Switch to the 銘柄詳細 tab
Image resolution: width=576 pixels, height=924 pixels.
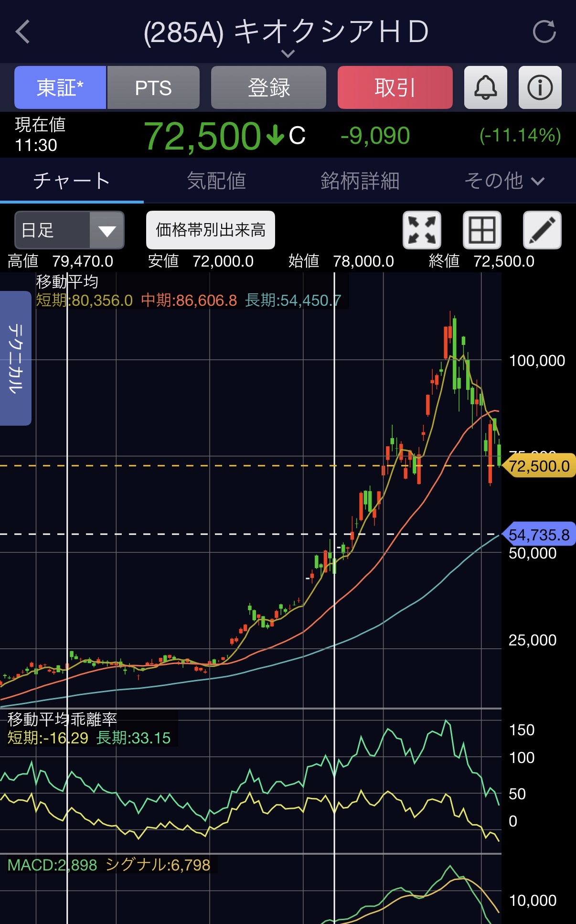[360, 181]
